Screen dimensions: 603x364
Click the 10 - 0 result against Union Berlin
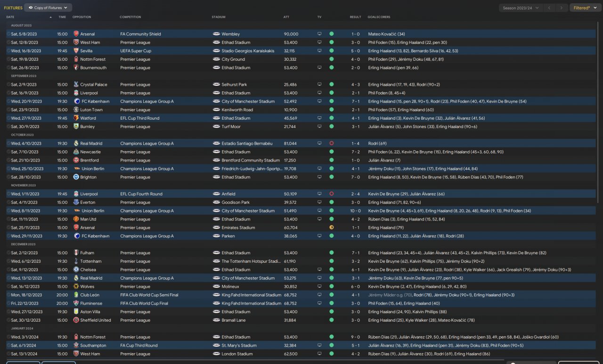tap(356, 211)
